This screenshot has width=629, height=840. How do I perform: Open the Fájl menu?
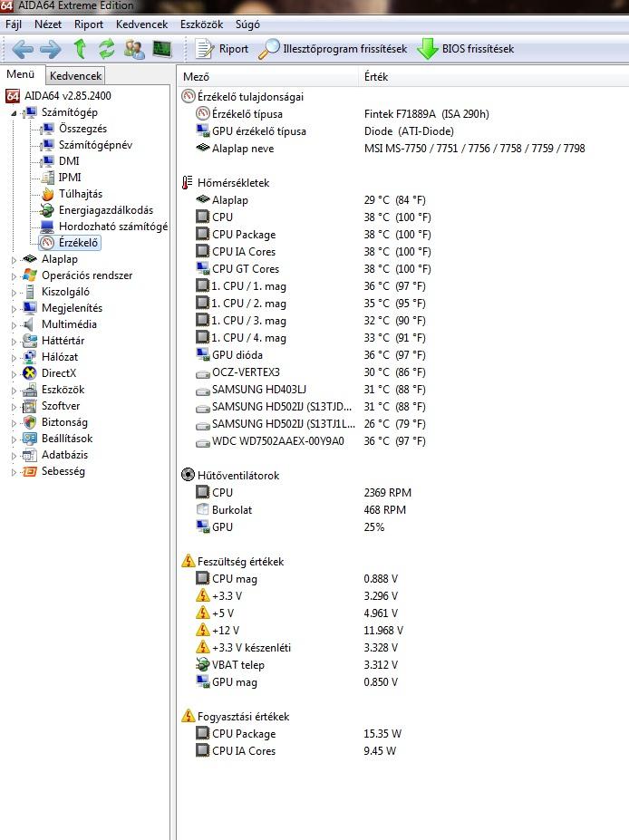14,24
